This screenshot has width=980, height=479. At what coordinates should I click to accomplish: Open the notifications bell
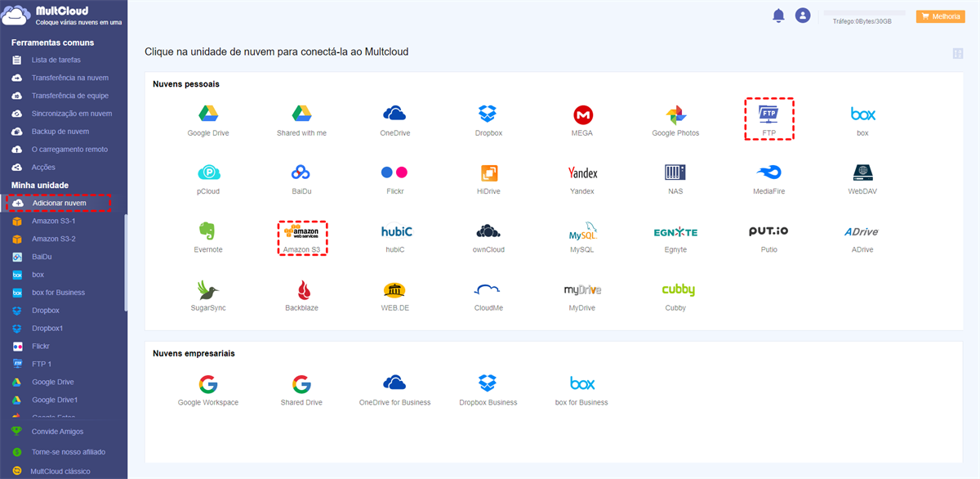coord(778,16)
